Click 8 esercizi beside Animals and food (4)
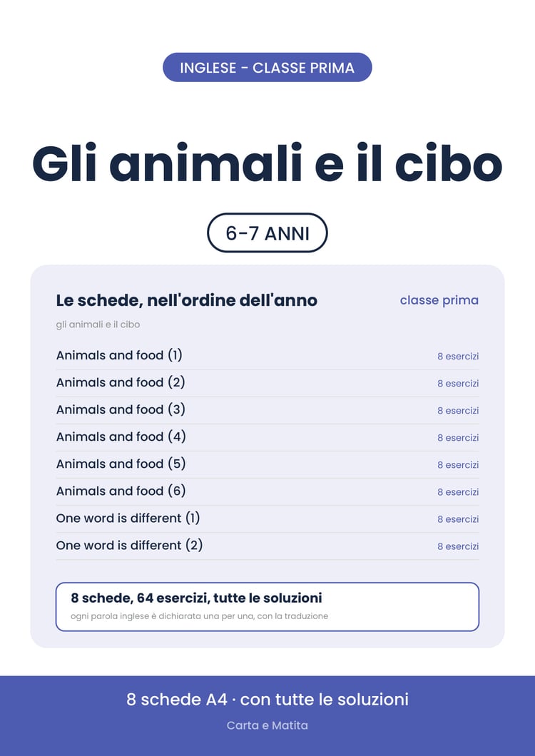Viewport: 535px width, 756px height. coord(458,438)
